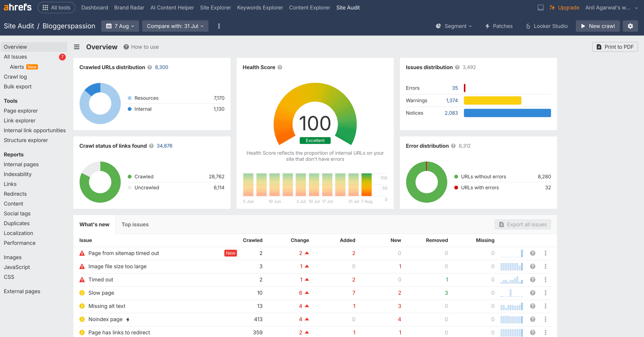
Task: Open Keywords Explorer
Action: [260, 8]
